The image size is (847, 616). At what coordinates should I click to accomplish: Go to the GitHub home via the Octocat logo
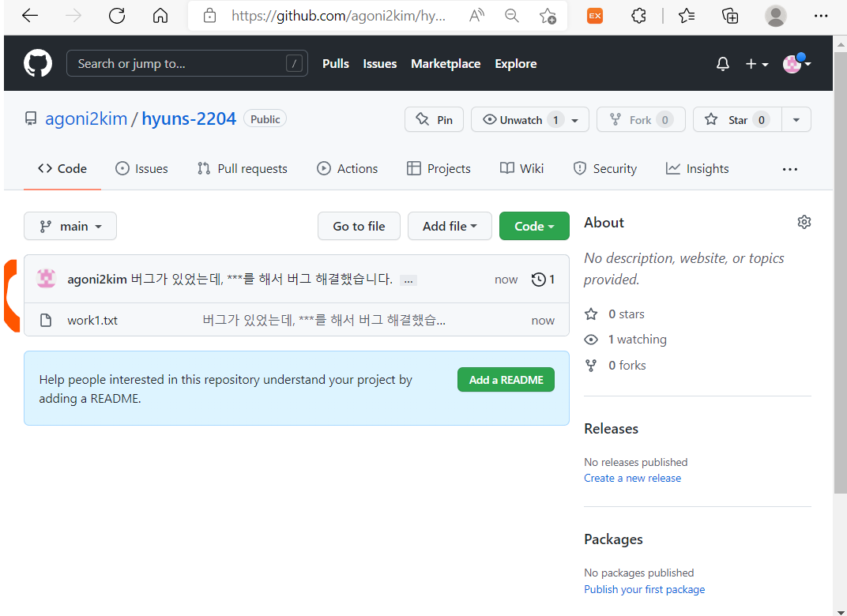click(x=38, y=63)
